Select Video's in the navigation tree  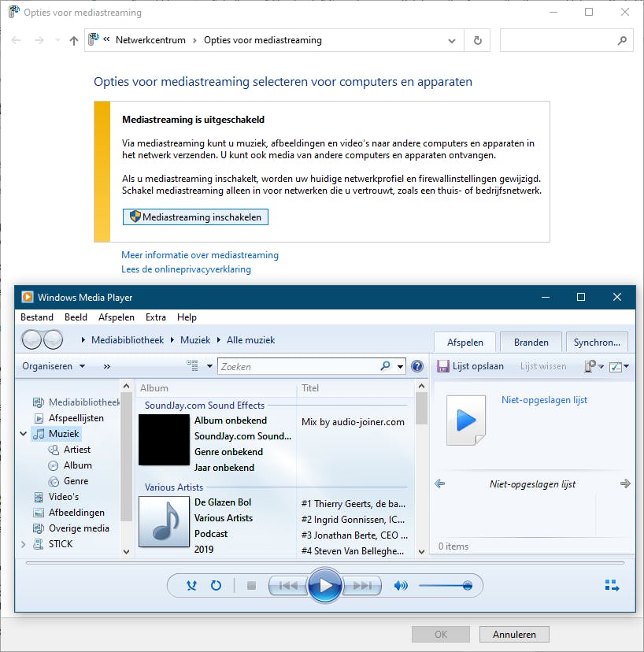56,497
